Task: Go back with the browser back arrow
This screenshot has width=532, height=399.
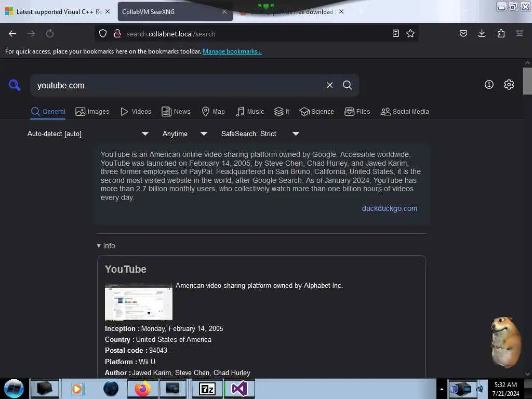Action: 12,34
